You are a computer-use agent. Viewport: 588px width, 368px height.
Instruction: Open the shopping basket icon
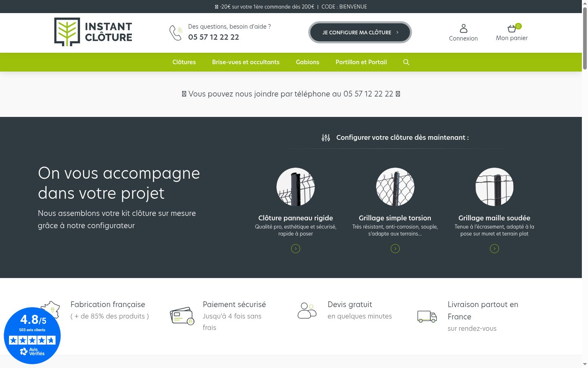(512, 29)
